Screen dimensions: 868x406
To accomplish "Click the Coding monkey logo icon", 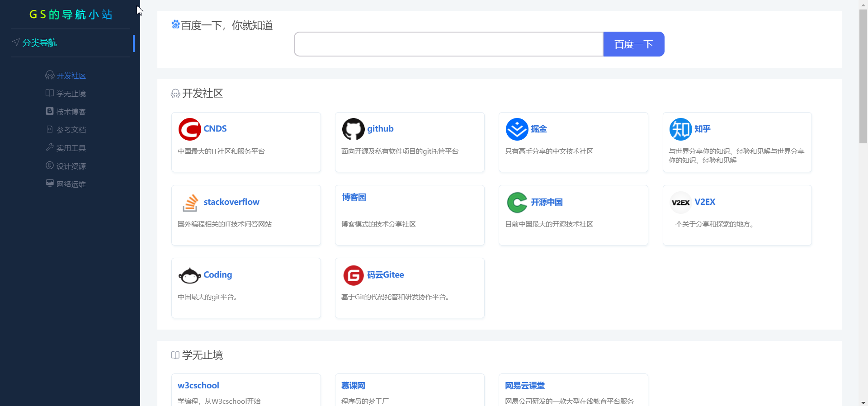I will 190,275.
